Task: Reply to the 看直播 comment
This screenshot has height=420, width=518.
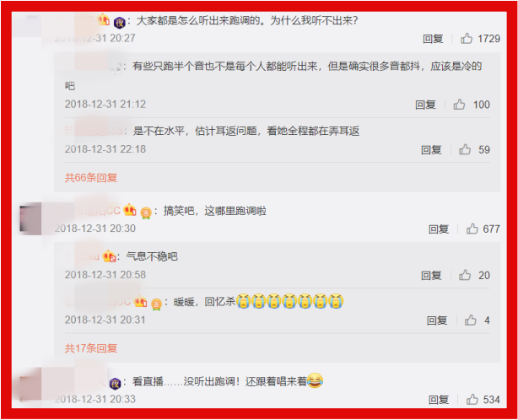Action: 439,400
